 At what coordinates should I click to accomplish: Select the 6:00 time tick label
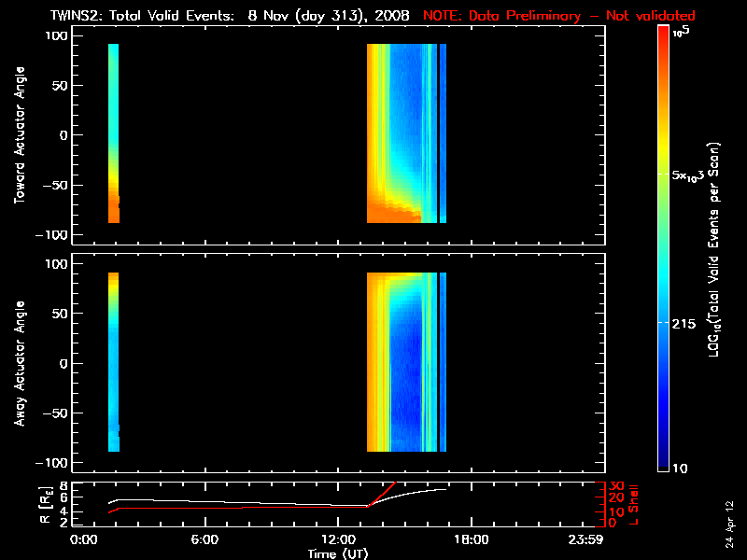[x=205, y=540]
